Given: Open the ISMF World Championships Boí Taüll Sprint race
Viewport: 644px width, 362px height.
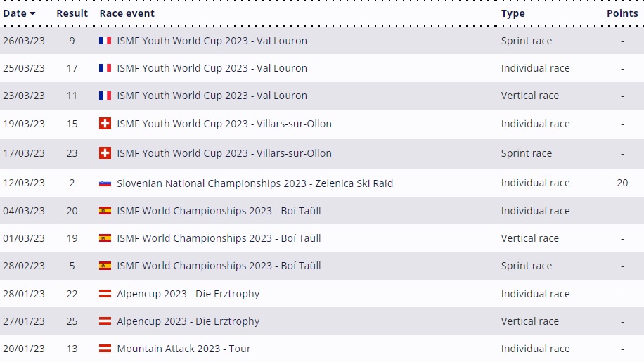Looking at the screenshot, I should (219, 266).
